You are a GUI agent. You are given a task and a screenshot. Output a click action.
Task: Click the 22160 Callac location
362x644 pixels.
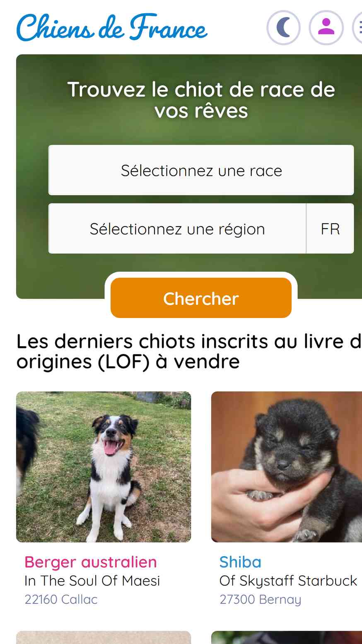coord(61,599)
